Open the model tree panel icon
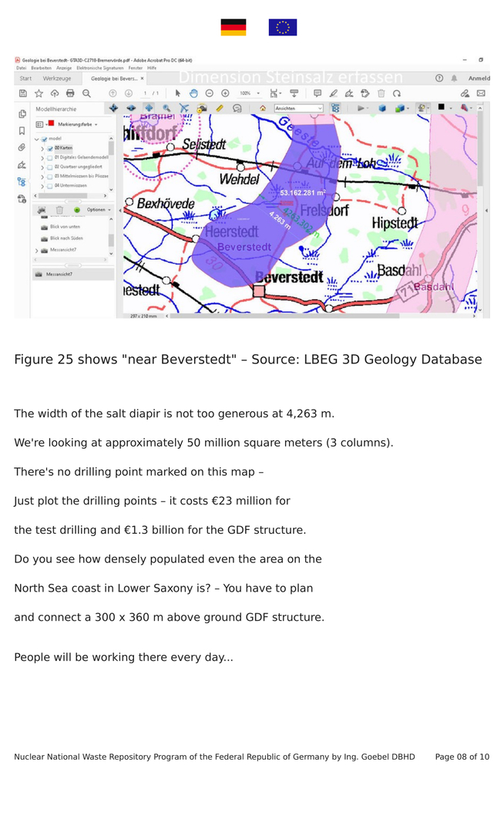The image size is (504, 833). 22,182
